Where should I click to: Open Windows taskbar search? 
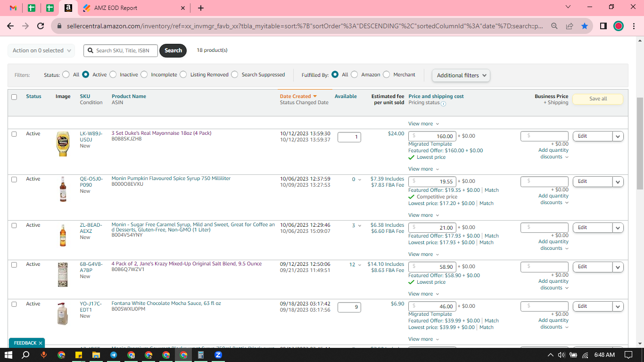26,355
